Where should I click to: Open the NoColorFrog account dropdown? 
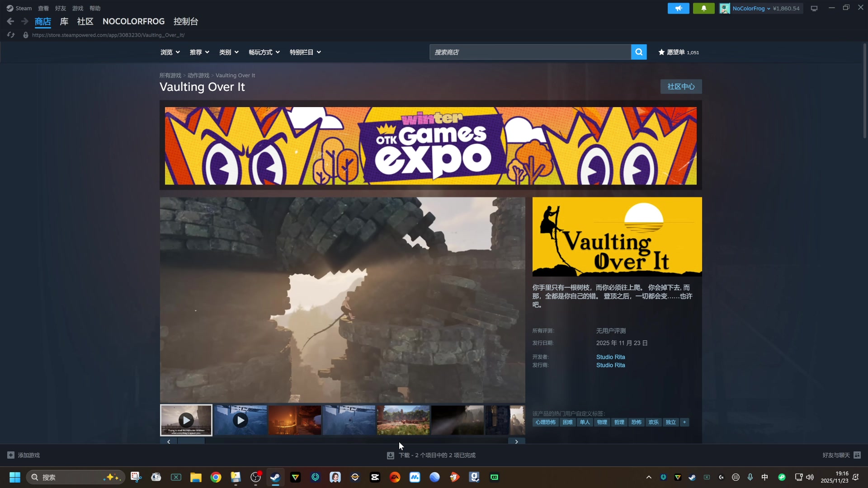click(750, 8)
